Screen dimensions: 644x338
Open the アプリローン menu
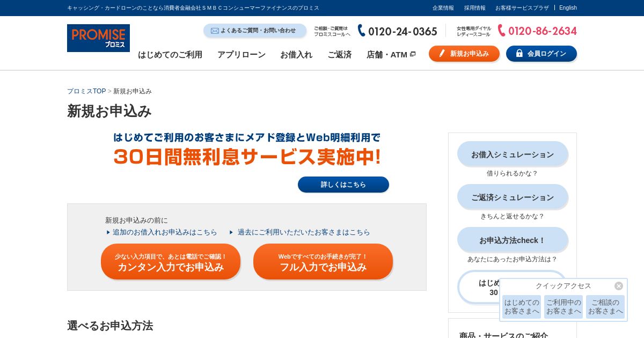[241, 54]
